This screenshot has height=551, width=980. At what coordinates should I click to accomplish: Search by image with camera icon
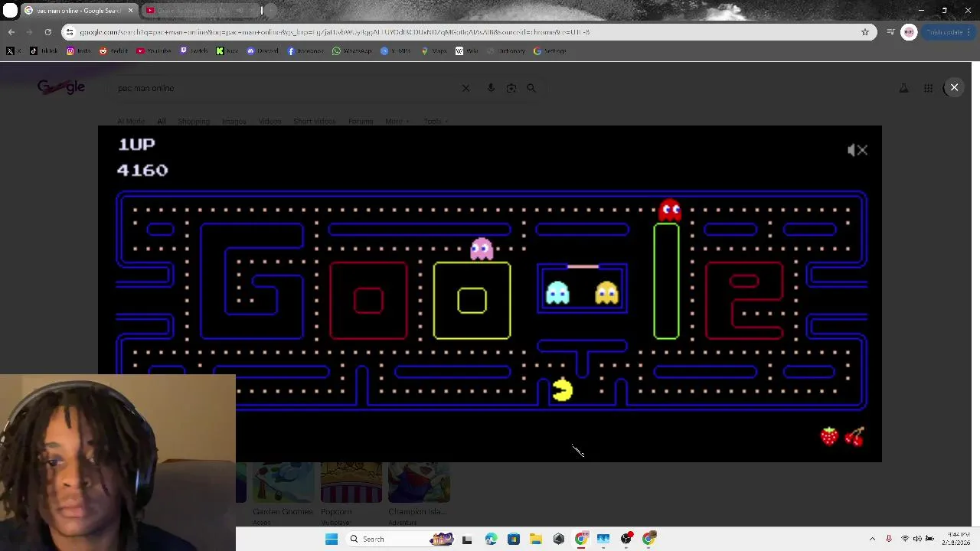pos(511,88)
